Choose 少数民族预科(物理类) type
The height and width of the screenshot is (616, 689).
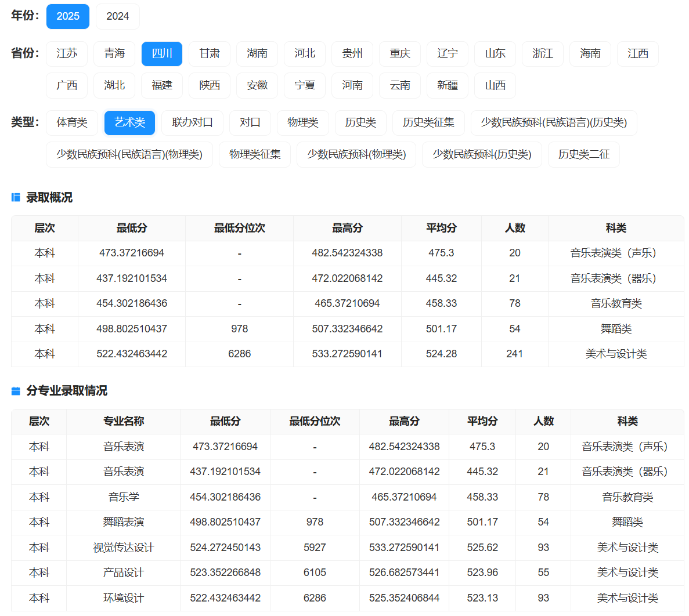point(356,154)
